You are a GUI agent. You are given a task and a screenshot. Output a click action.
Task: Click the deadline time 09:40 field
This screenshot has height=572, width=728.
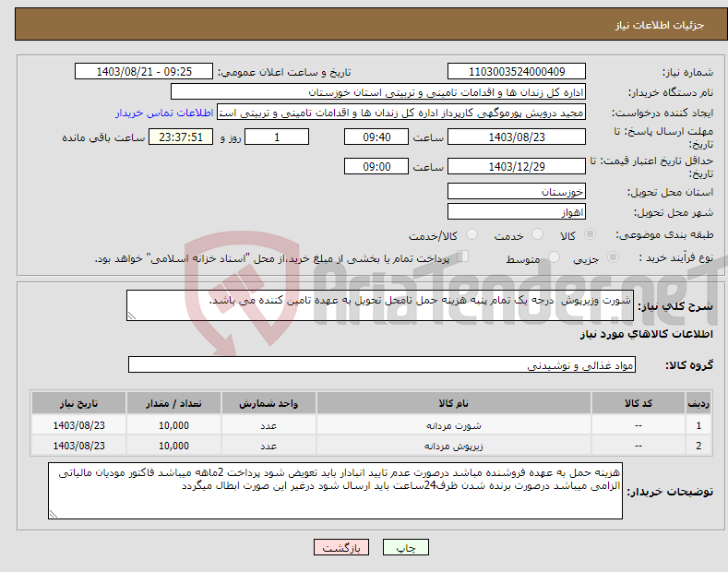[376, 137]
